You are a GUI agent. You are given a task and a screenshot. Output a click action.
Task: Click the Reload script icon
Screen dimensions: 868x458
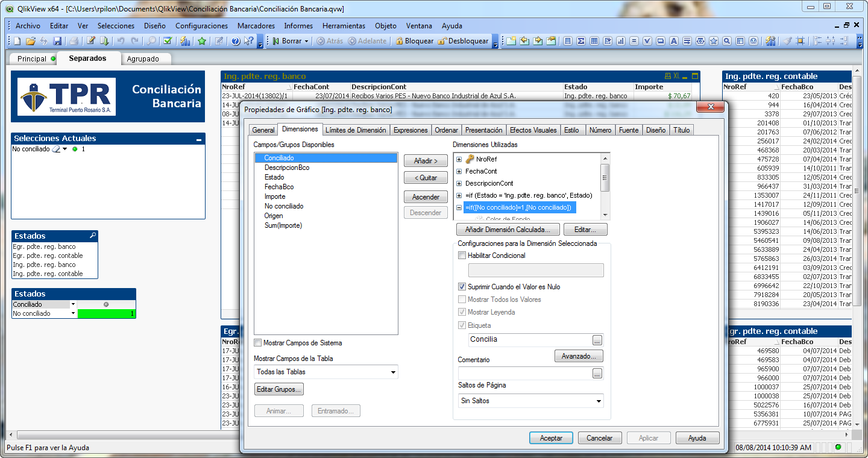point(104,41)
